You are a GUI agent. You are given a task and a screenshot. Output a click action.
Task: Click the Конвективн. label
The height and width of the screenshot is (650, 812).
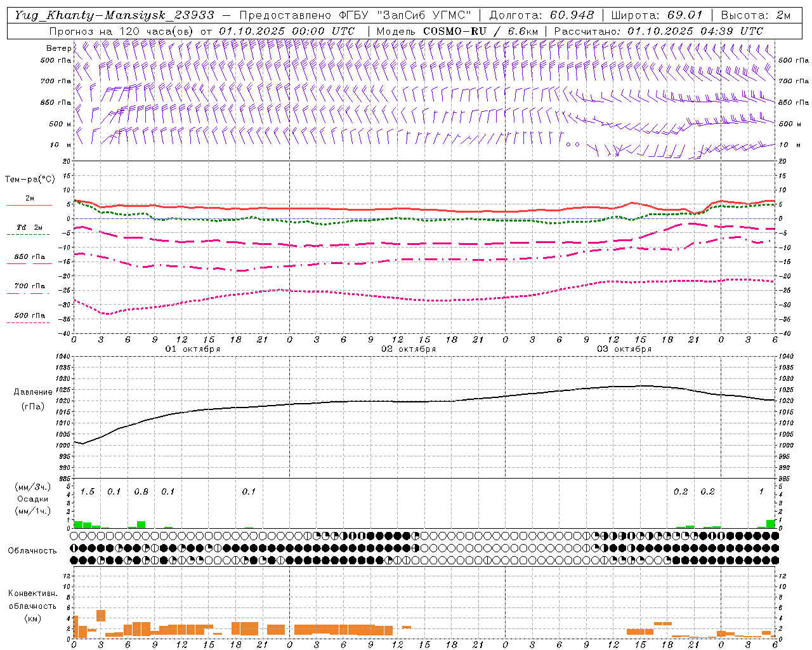pyautogui.click(x=32, y=594)
